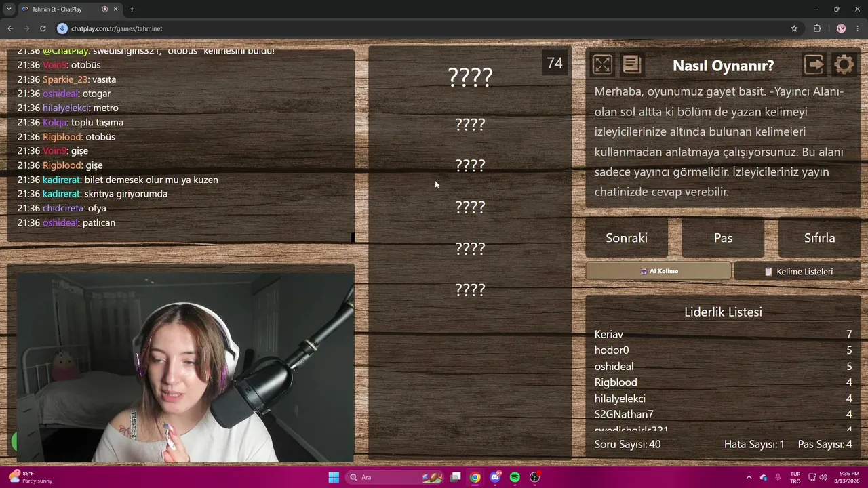This screenshot has width=868, height=488.
Task: Select leaderboard entry hodor0
Action: pyautogui.click(x=723, y=350)
